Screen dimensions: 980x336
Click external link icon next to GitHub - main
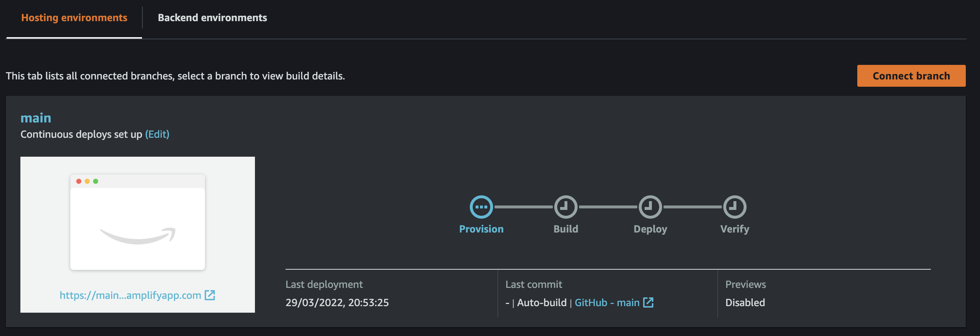(648, 302)
